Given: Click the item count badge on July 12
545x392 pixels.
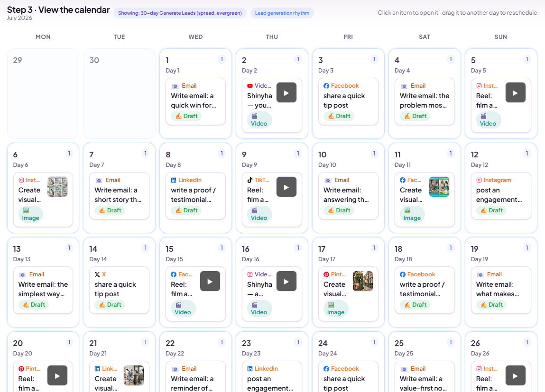Looking at the screenshot, I should 527,154.
